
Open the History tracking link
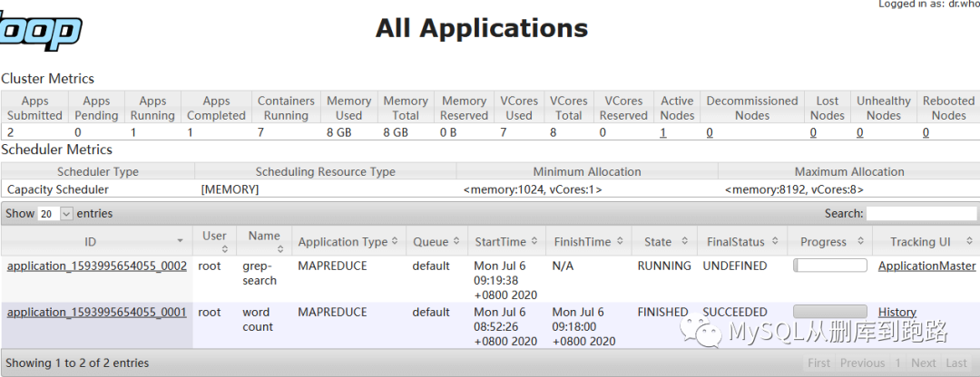[897, 312]
